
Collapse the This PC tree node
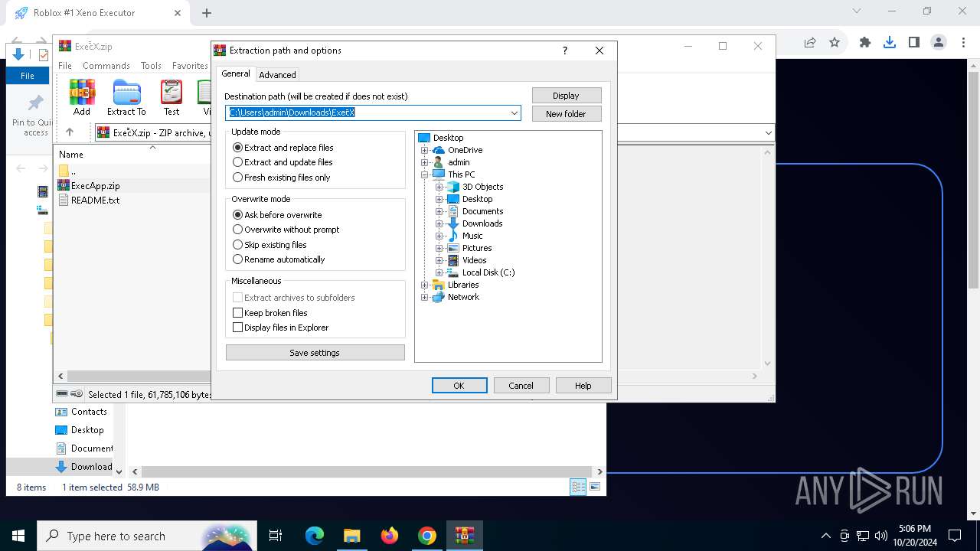425,174
